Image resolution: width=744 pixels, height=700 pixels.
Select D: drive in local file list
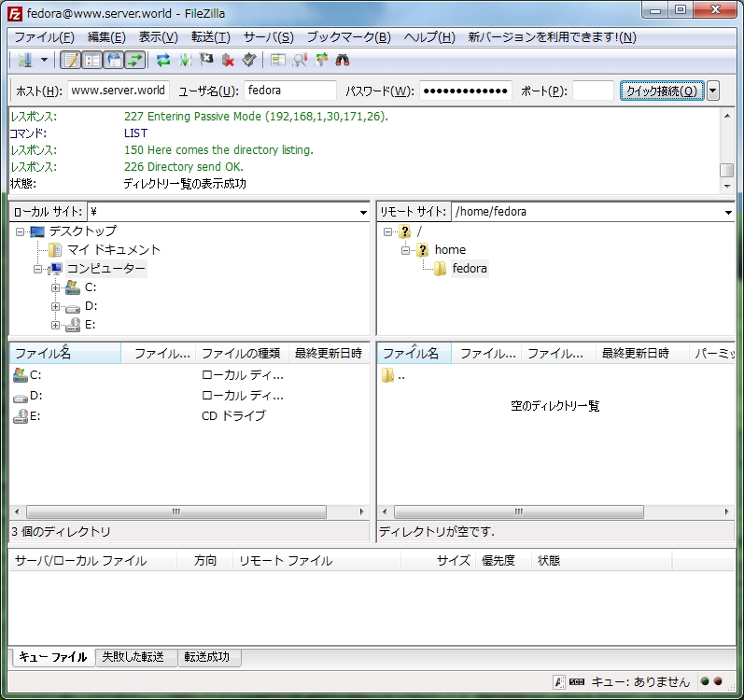coord(36,396)
